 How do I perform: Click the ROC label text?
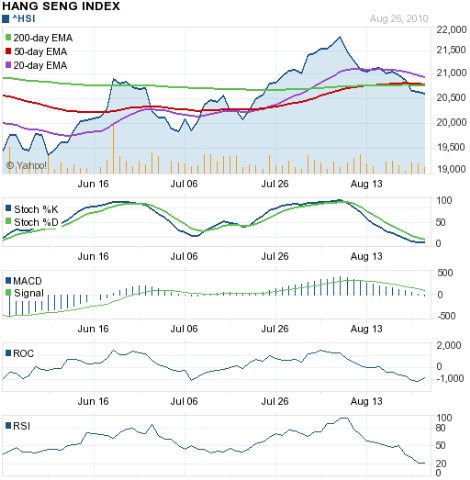[x=23, y=354]
